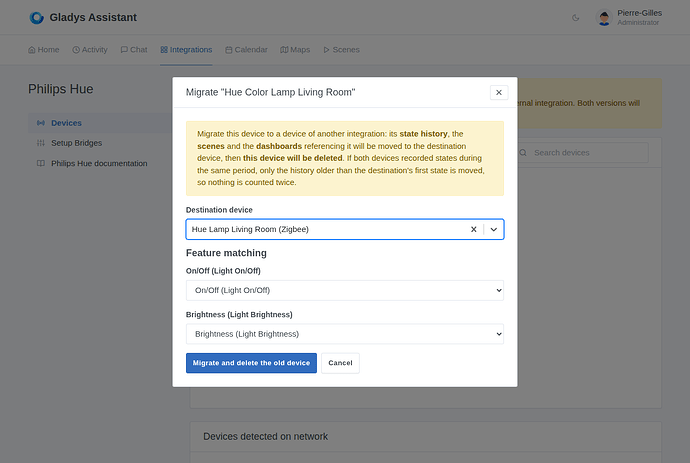Navigate to Maps tab
The image size is (690, 463).
295,50
